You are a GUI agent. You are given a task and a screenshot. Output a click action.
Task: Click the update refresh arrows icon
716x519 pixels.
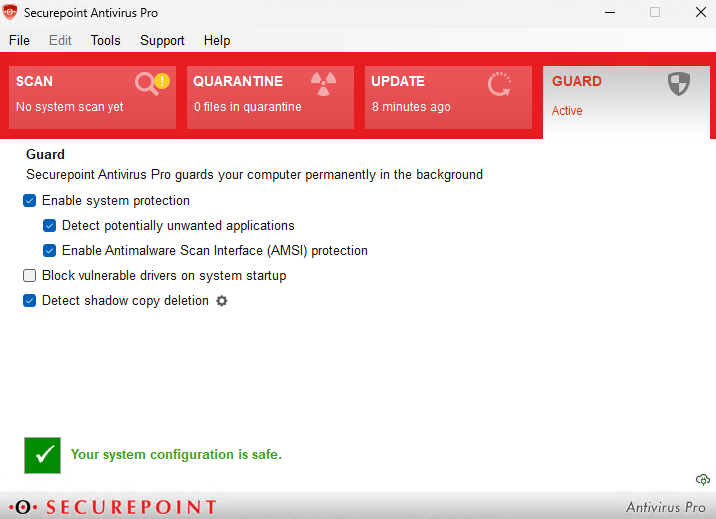[x=499, y=84]
